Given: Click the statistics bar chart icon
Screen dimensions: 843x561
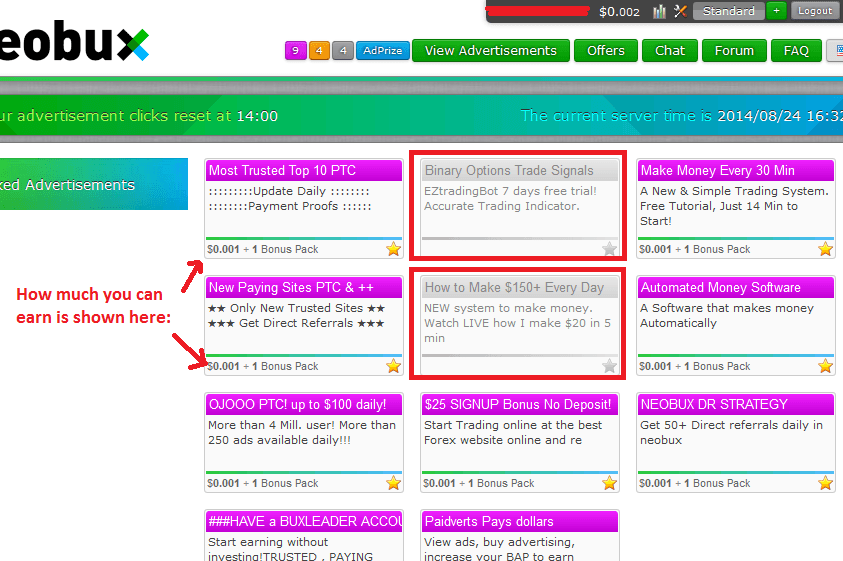Looking at the screenshot, I should pyautogui.click(x=659, y=11).
